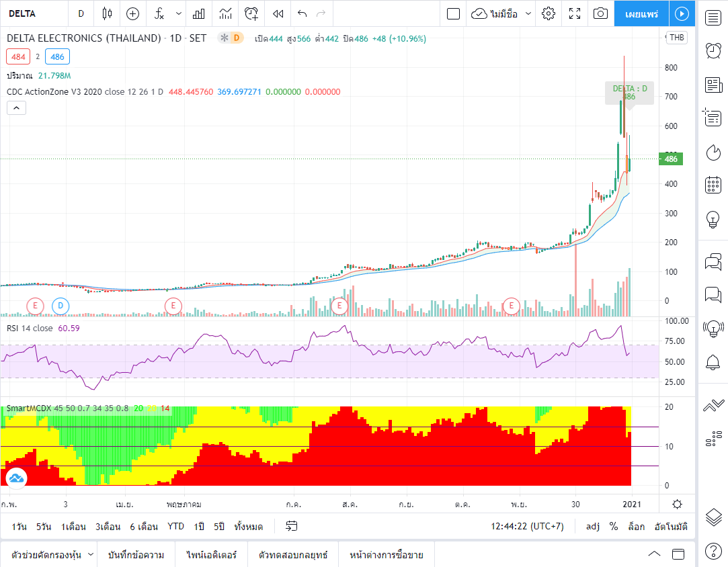The image size is (728, 567).
Task: Select chart layout square icon
Action: point(453,13)
